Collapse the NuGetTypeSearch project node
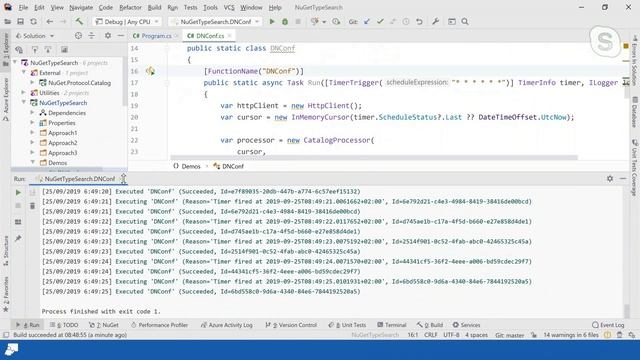Viewport: 640px width, 360px height. click(x=24, y=103)
